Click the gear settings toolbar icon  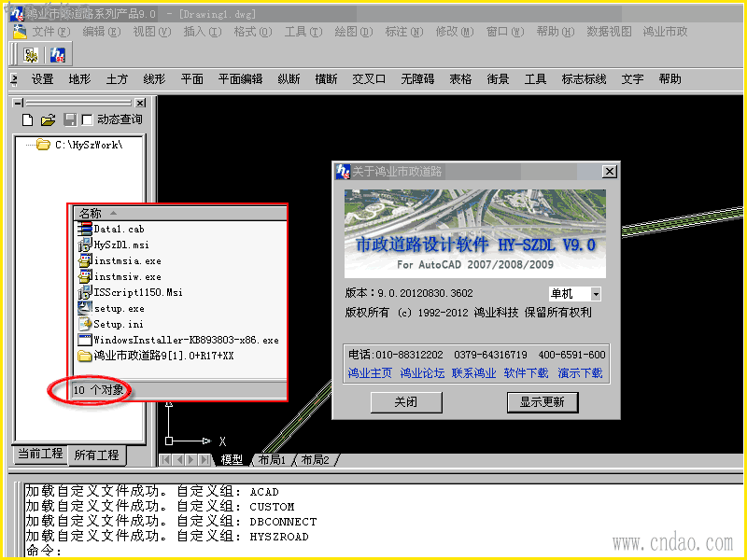click(31, 55)
